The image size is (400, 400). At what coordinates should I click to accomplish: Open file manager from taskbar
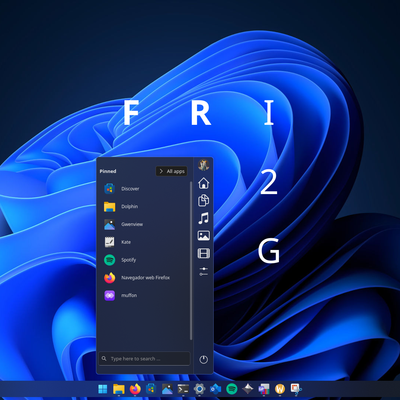click(119, 389)
